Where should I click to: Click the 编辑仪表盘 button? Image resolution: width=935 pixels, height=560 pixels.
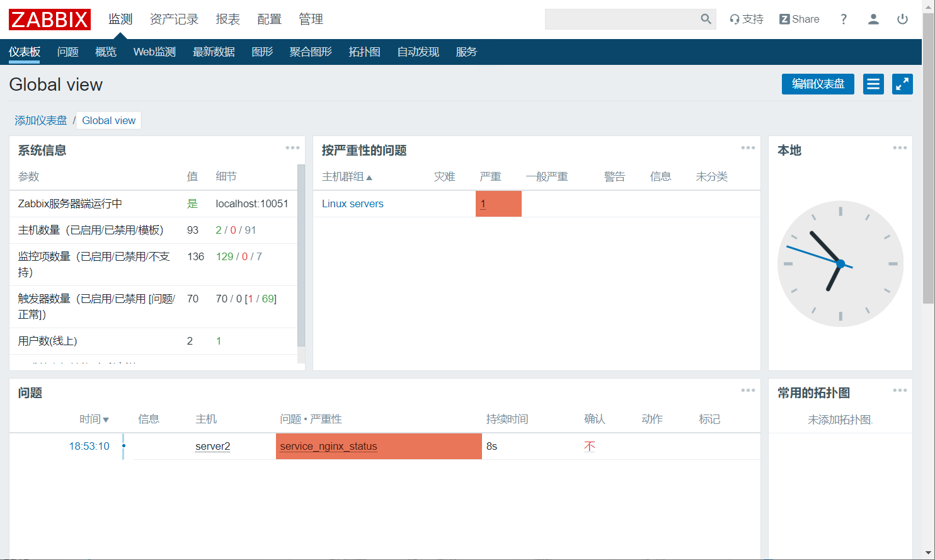(817, 84)
